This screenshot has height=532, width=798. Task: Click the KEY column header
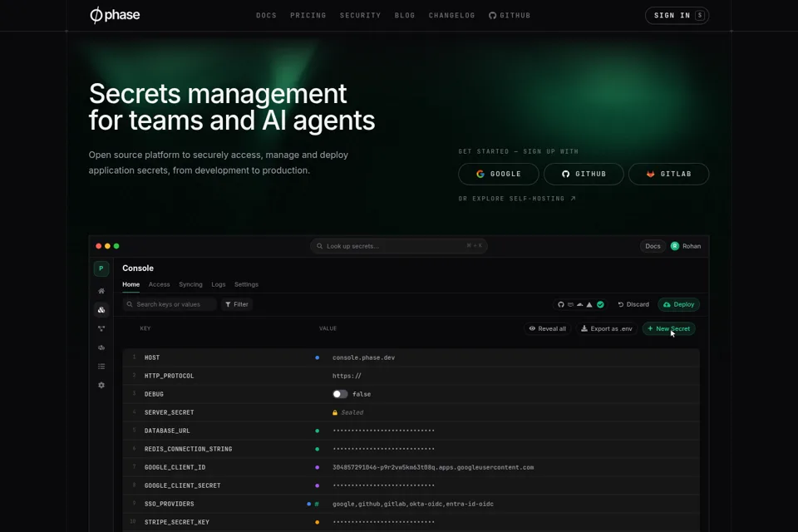pyautogui.click(x=145, y=329)
